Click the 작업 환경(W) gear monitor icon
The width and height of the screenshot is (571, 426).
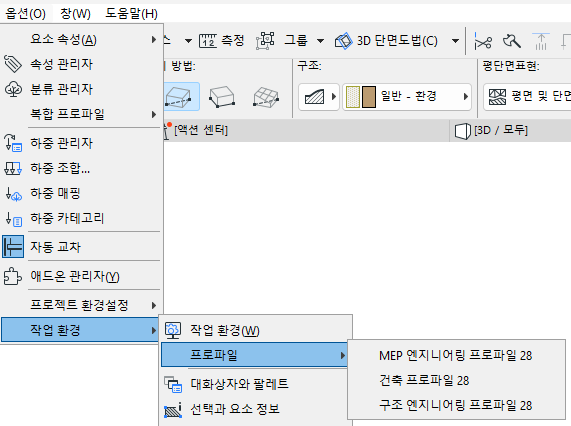pos(173,330)
